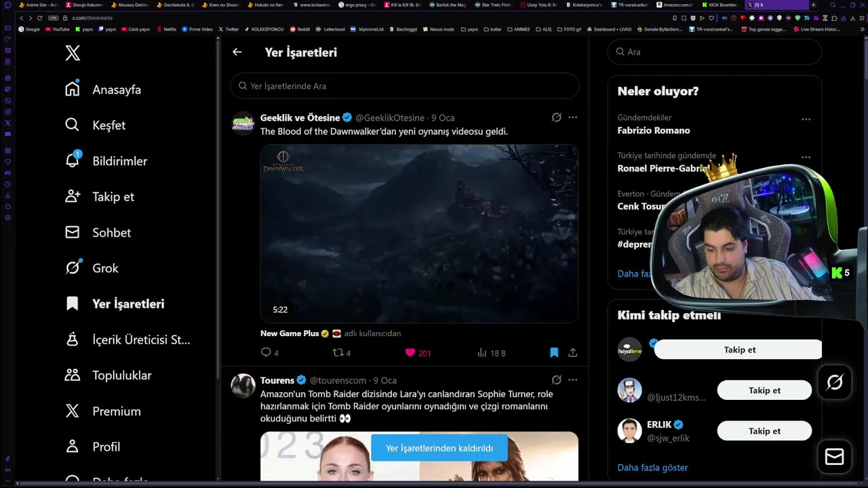This screenshot has width=868, height=488.
Task: Click the Ara search box at top right
Action: tap(715, 52)
